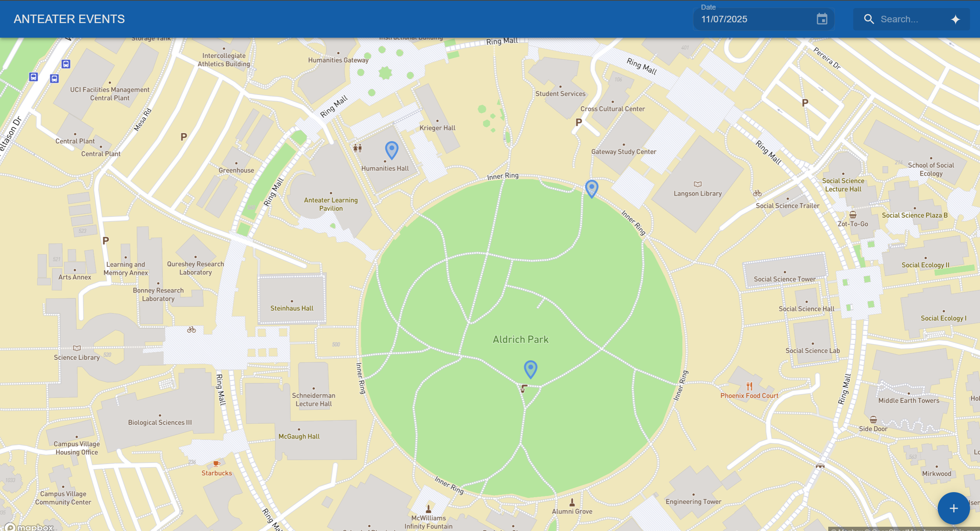Open the calendar date picker icon

822,19
